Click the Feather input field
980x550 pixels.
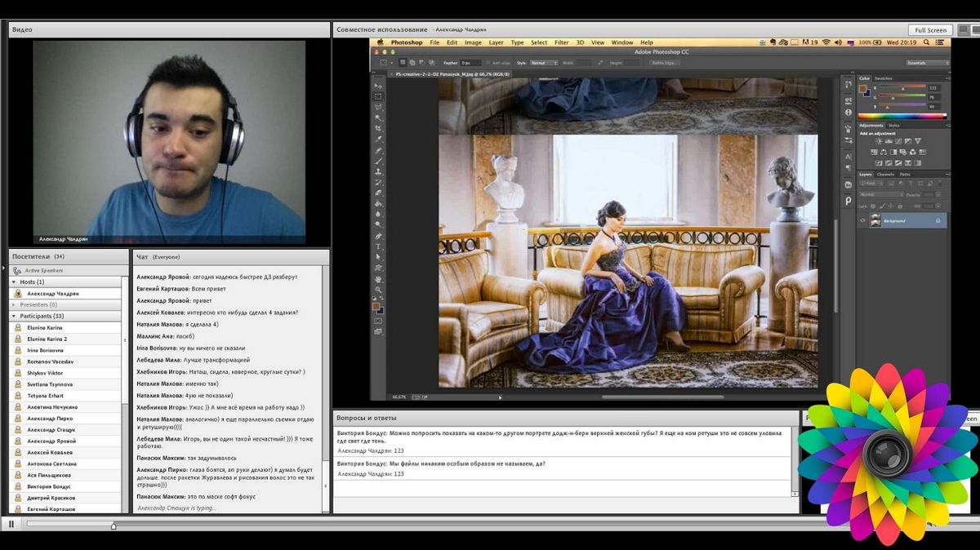470,63
